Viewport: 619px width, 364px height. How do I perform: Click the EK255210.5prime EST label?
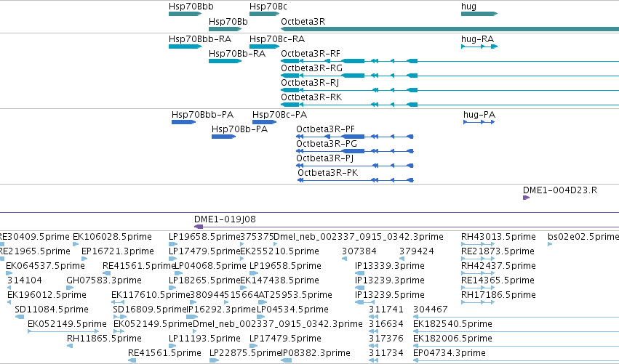point(280,251)
